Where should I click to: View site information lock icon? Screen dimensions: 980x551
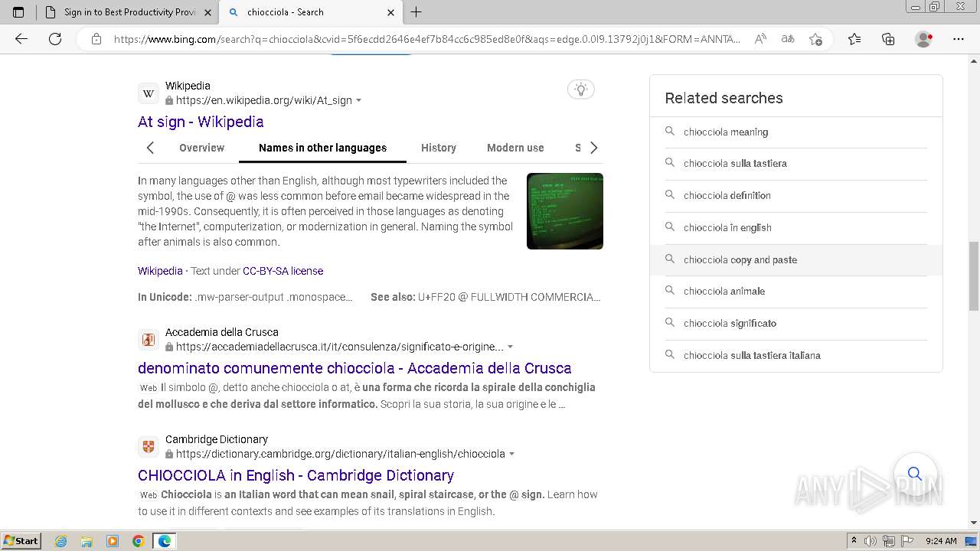96,39
